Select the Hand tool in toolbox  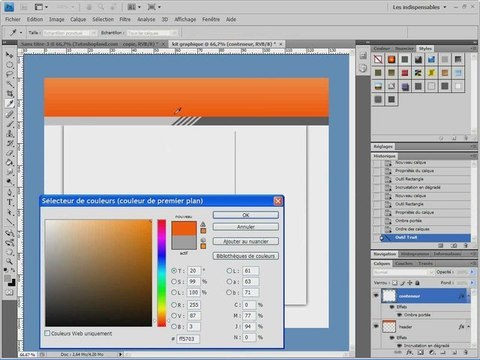point(10,252)
